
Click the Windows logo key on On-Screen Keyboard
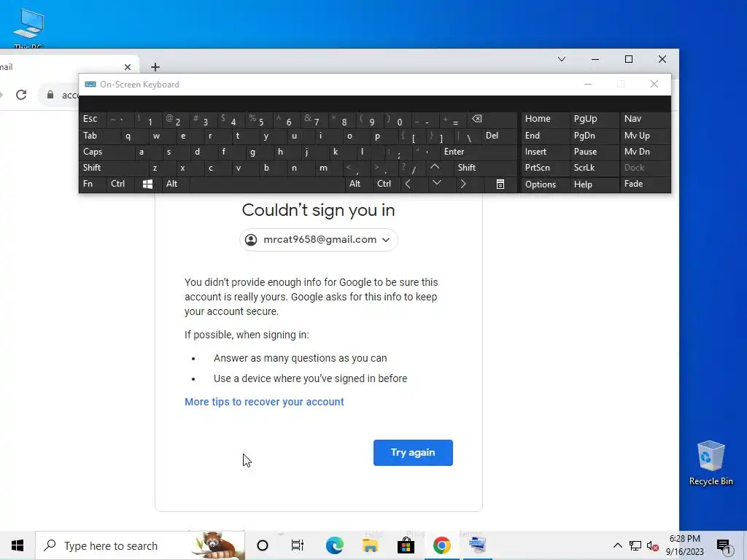tap(147, 184)
